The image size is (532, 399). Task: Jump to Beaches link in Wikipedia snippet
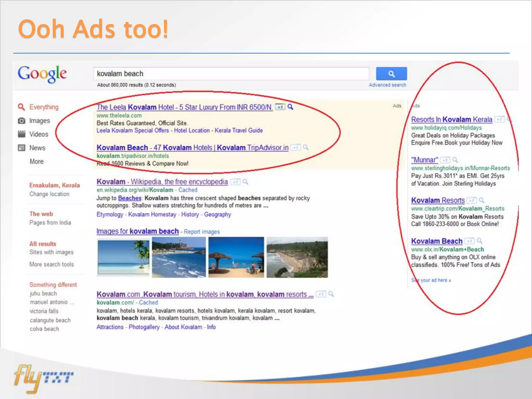(130, 198)
